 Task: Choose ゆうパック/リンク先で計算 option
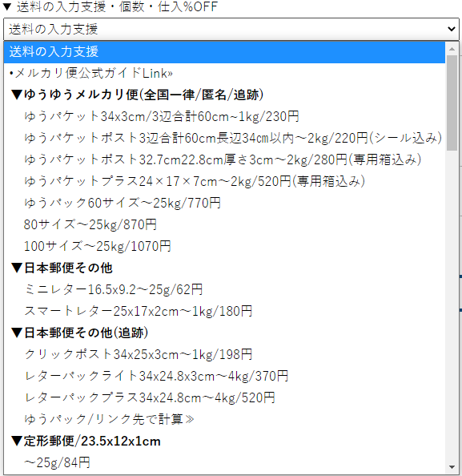point(224,420)
